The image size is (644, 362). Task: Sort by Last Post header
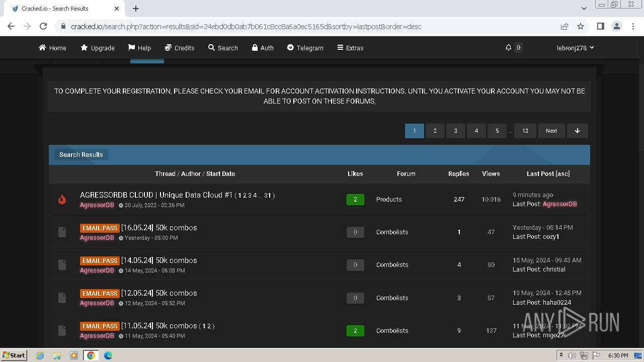540,173
